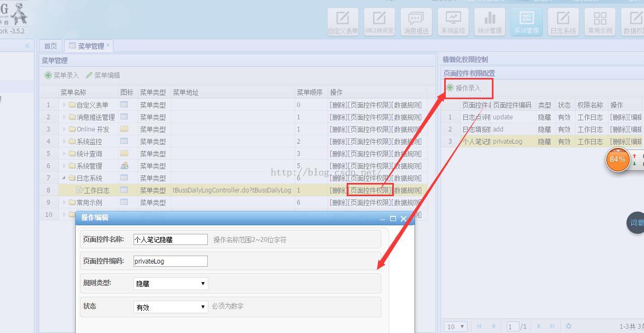
Task: Open 统计管理 bar chart icon
Action: click(x=489, y=22)
